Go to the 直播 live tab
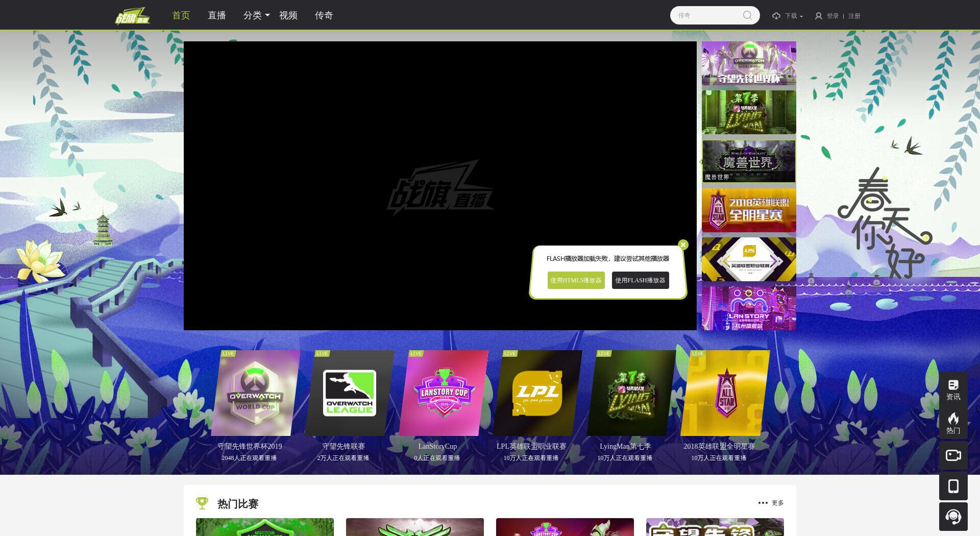This screenshot has height=536, width=980. tap(217, 15)
